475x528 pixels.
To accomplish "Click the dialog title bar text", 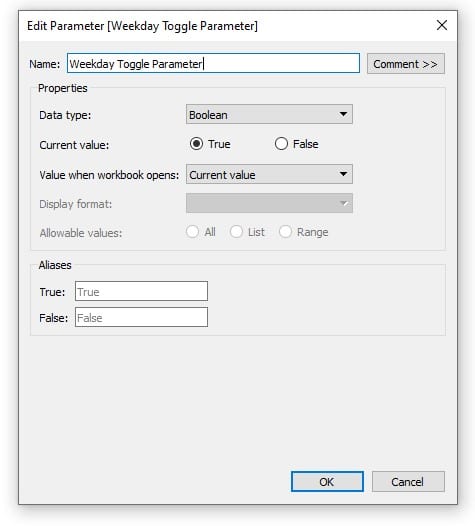I will click(142, 26).
